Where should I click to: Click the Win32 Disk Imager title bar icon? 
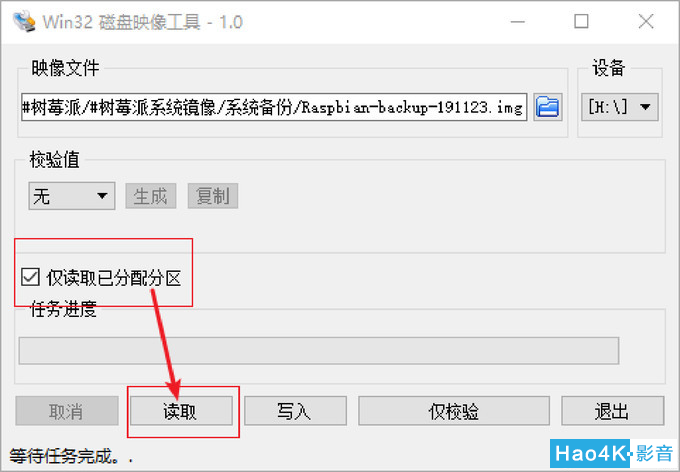click(x=23, y=21)
